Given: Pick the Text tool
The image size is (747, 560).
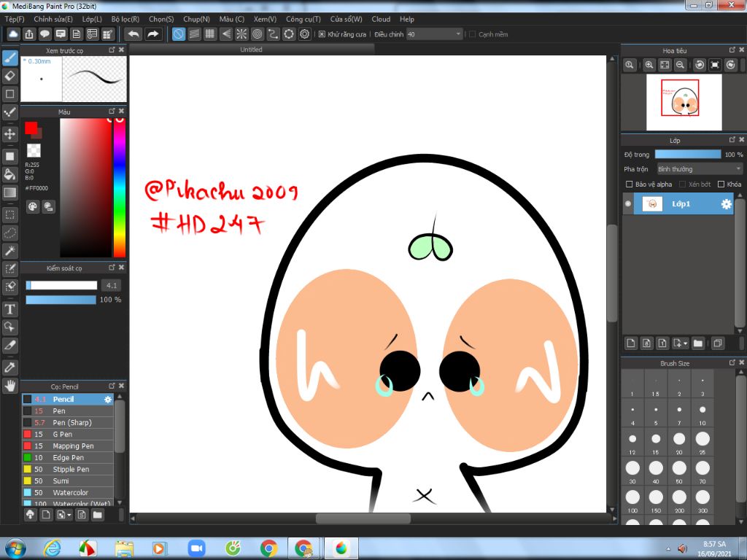Looking at the screenshot, I should click(10, 309).
